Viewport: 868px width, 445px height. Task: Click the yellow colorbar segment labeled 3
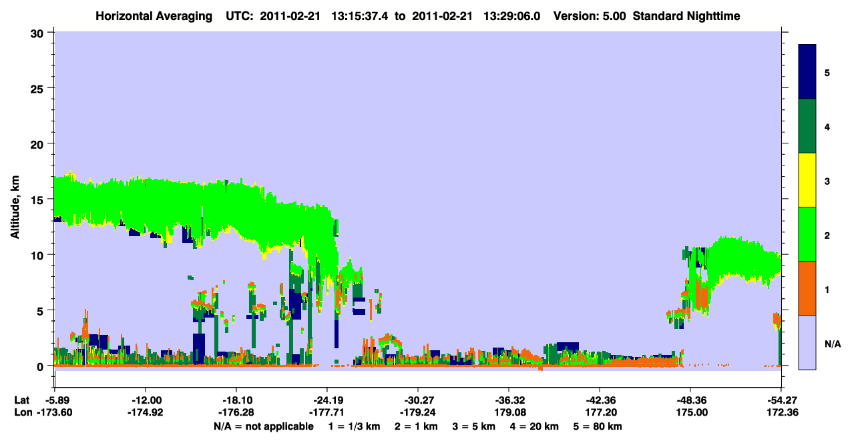coord(807,180)
